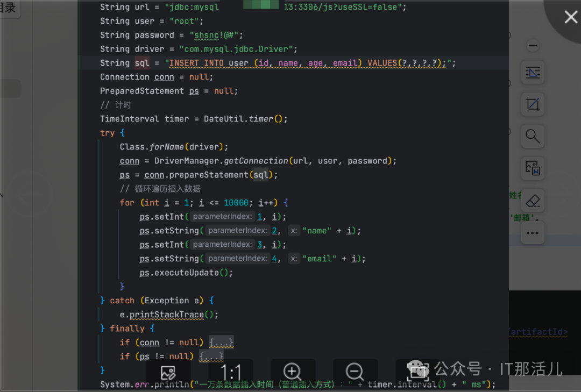Zoom out of the image
This screenshot has width=581, height=392.
tap(355, 372)
